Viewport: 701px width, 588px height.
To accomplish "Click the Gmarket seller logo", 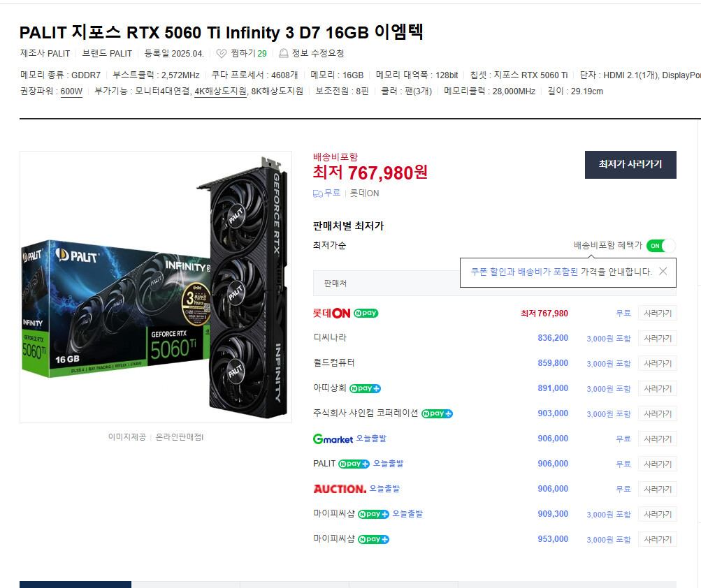I will click(333, 439).
